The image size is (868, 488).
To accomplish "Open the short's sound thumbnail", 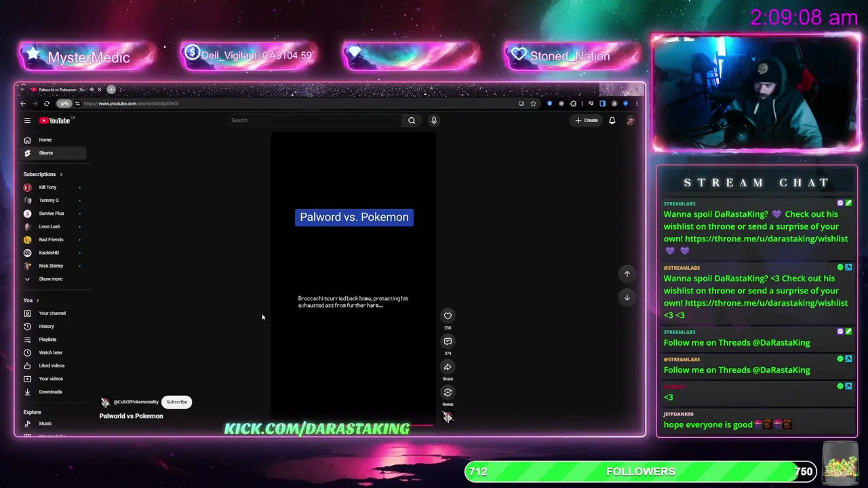I will pos(448,417).
